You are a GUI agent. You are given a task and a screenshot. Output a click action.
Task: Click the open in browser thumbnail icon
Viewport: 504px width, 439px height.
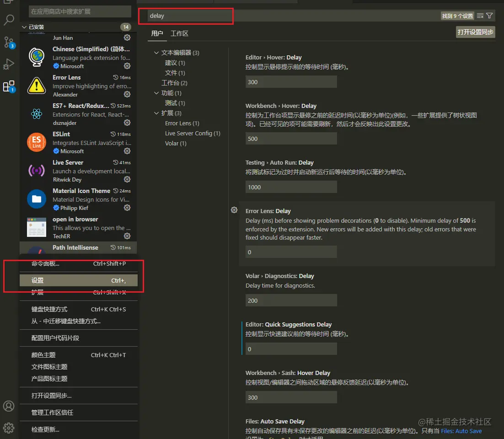pos(37,227)
